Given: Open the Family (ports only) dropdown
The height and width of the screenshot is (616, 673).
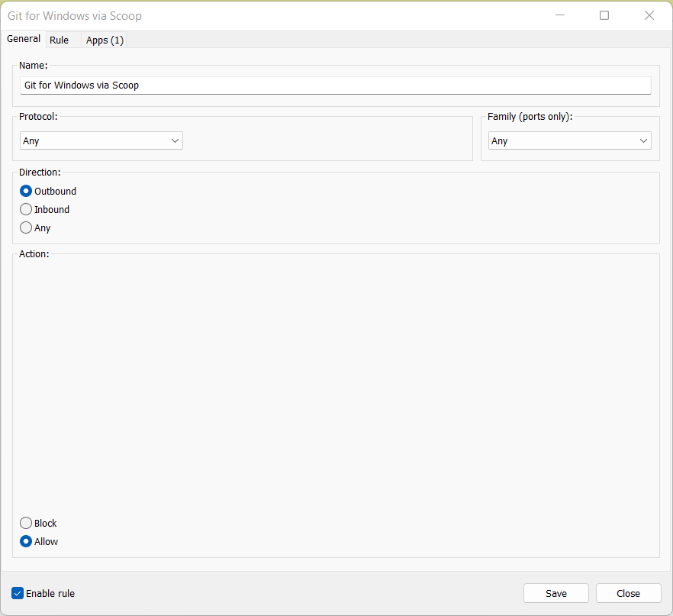Looking at the screenshot, I should coord(569,140).
